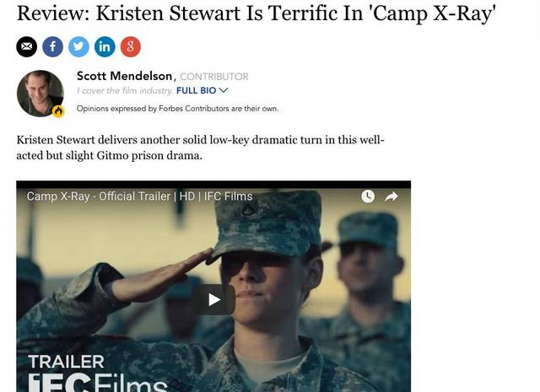Click the chevron next to FULL BIO
Screen dimensions: 540x392
pyautogui.click(x=224, y=90)
